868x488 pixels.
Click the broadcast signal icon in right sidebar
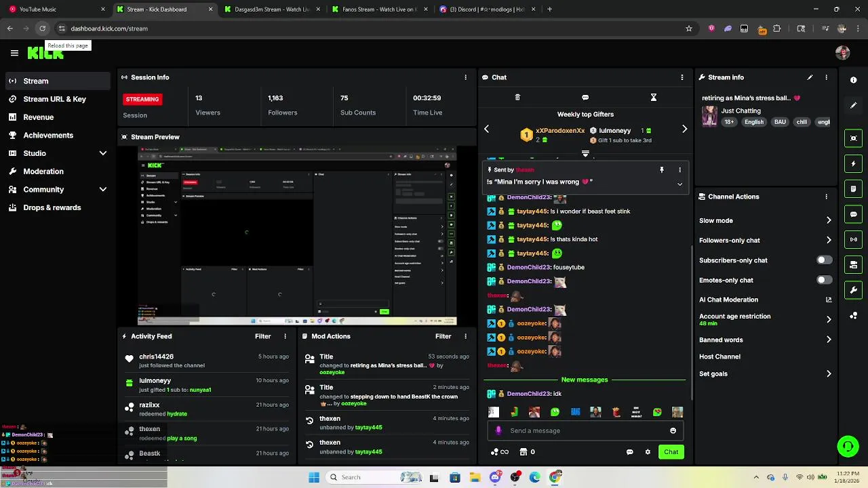(853, 239)
